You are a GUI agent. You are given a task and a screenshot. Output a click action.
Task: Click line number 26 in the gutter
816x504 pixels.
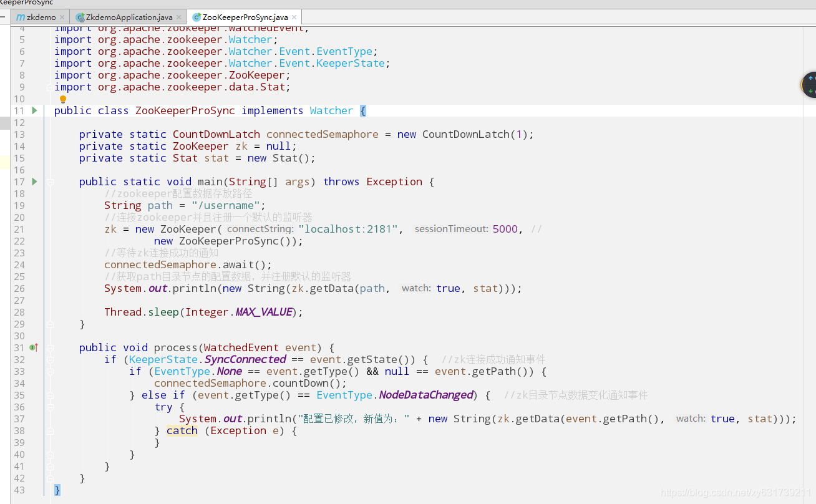click(x=19, y=288)
